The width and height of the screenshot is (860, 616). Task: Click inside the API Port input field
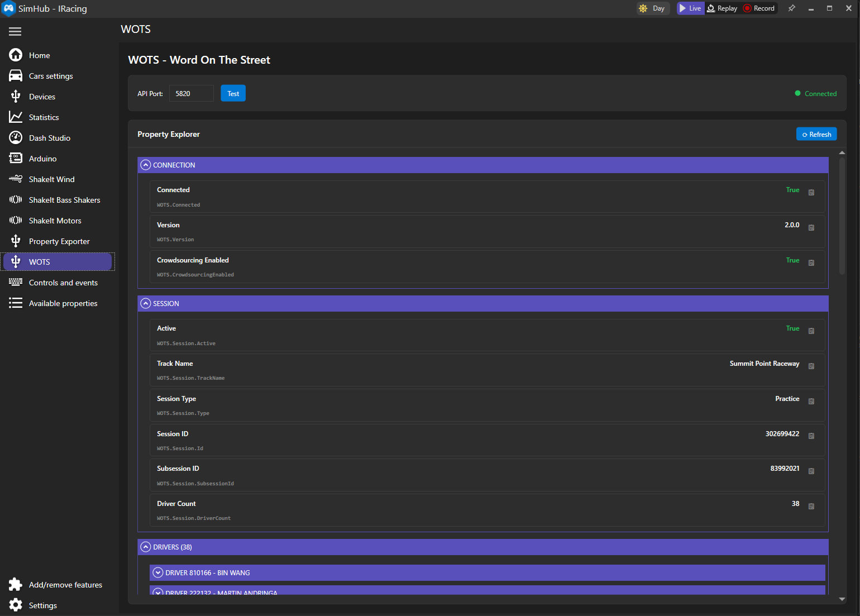click(190, 93)
